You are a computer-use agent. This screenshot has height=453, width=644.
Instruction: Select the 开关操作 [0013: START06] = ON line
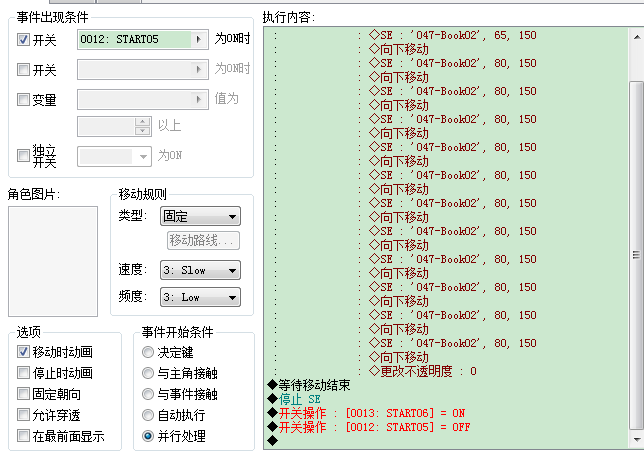[366, 413]
